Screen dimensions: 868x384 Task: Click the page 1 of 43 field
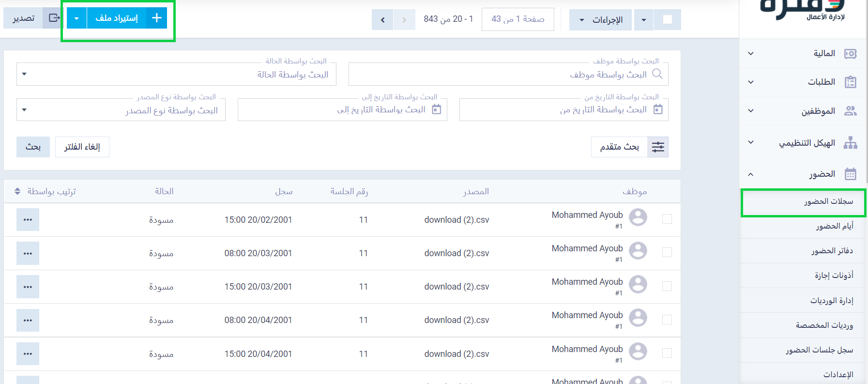click(x=518, y=19)
